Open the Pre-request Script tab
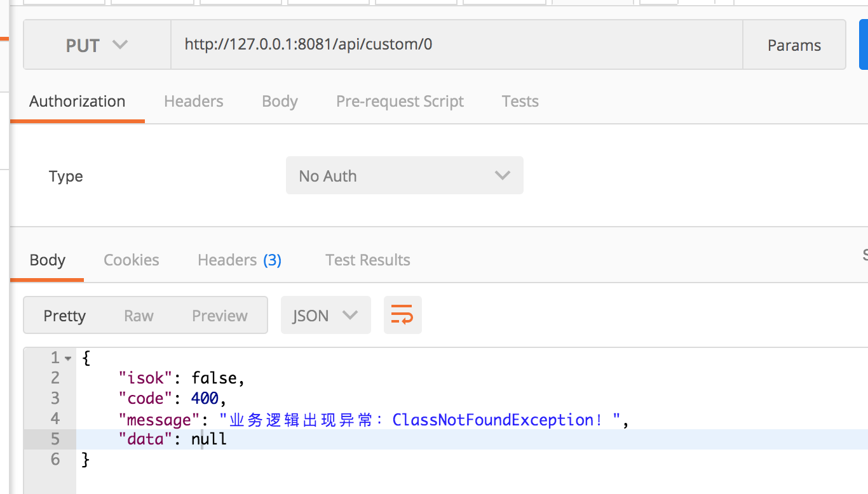The width and height of the screenshot is (868, 494). click(400, 102)
